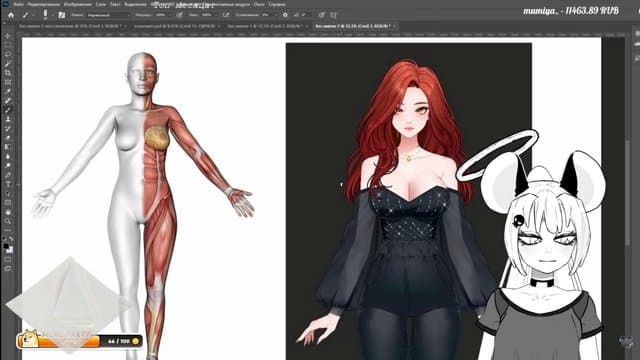Select the Frame tool
640x360 pixels.
pos(8,82)
